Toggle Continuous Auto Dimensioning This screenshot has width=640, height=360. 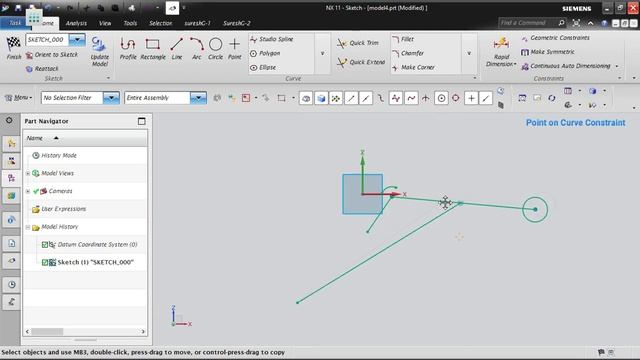(x=566, y=66)
